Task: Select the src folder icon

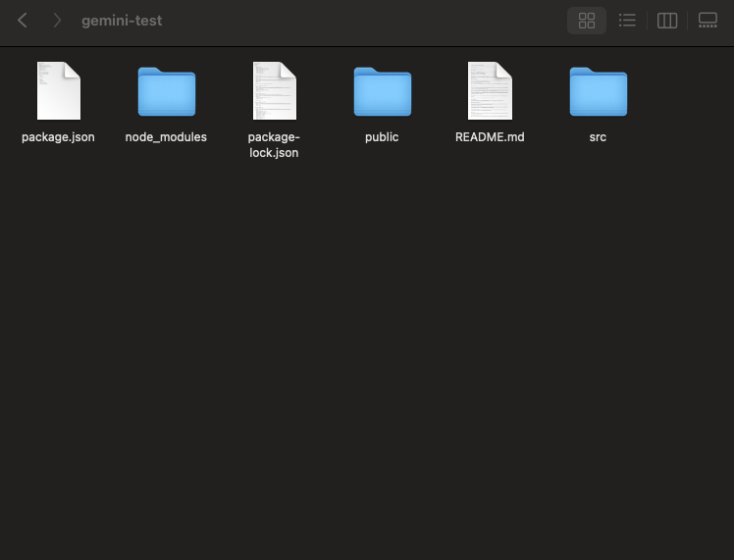Action: pyautogui.click(x=599, y=91)
